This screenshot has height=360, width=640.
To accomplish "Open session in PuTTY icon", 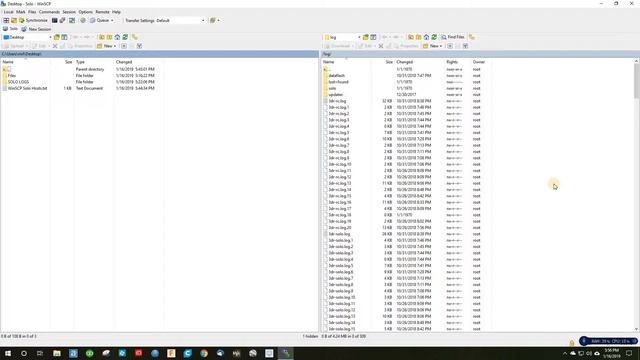I will pos(62,20).
